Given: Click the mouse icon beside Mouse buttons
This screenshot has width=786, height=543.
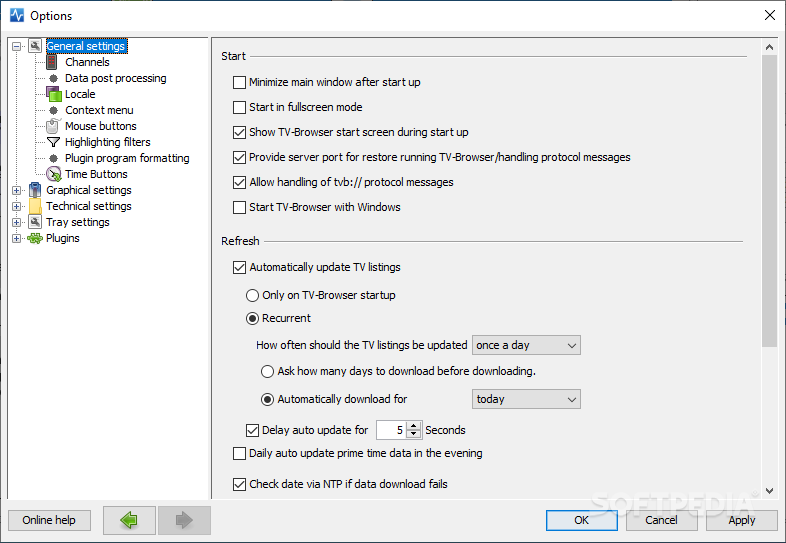Looking at the screenshot, I should [53, 126].
